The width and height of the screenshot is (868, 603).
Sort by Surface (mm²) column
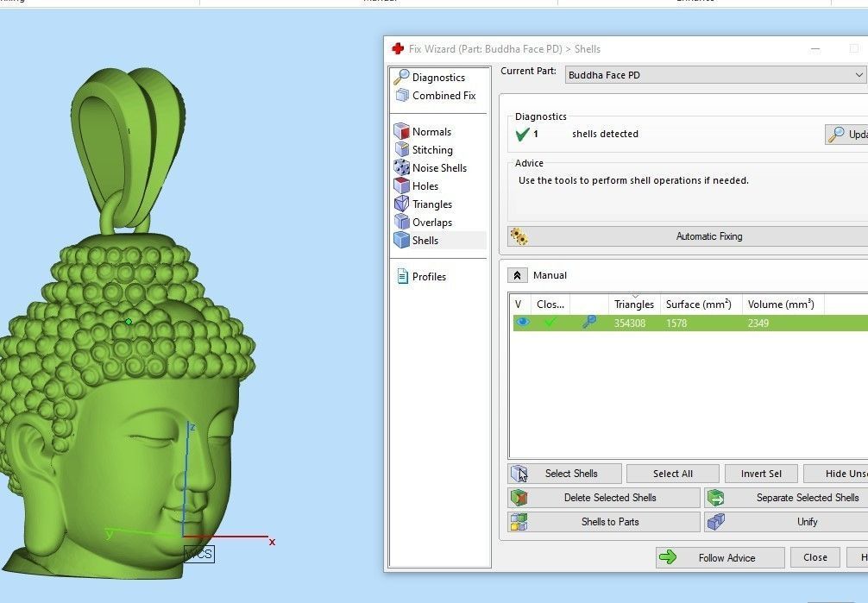pos(701,304)
